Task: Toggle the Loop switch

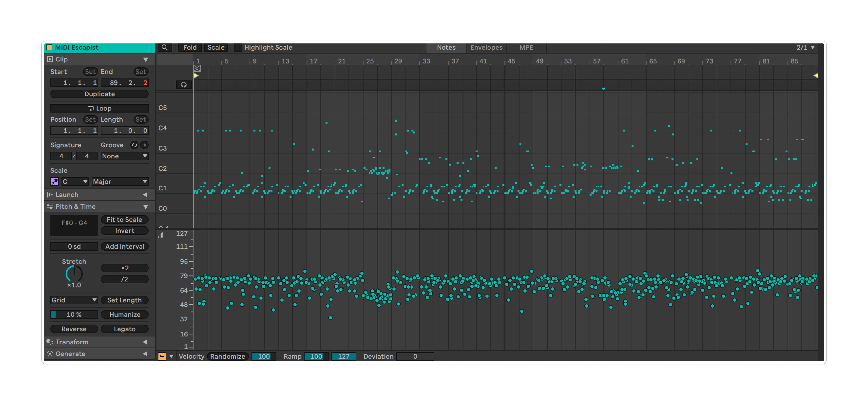Action: 99,108
